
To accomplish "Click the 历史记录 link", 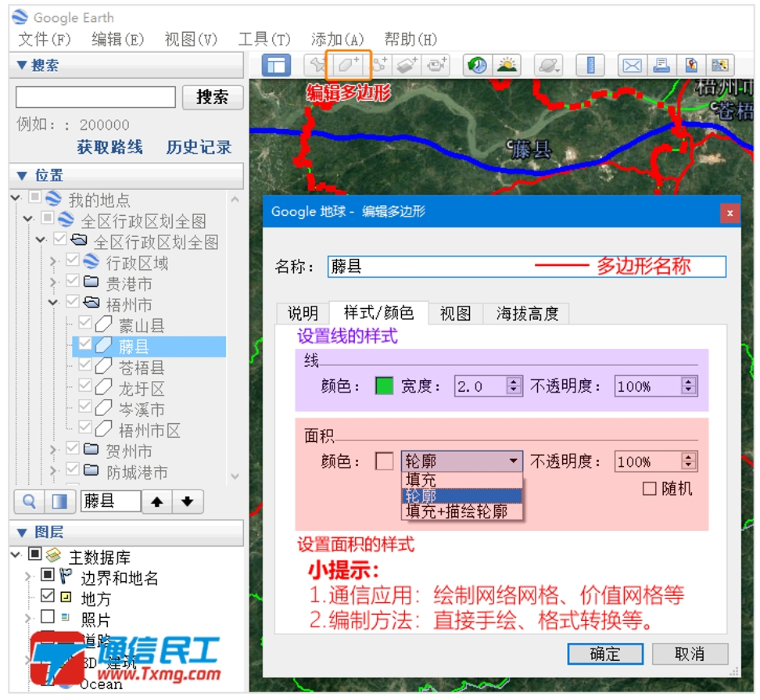I will 199,147.
